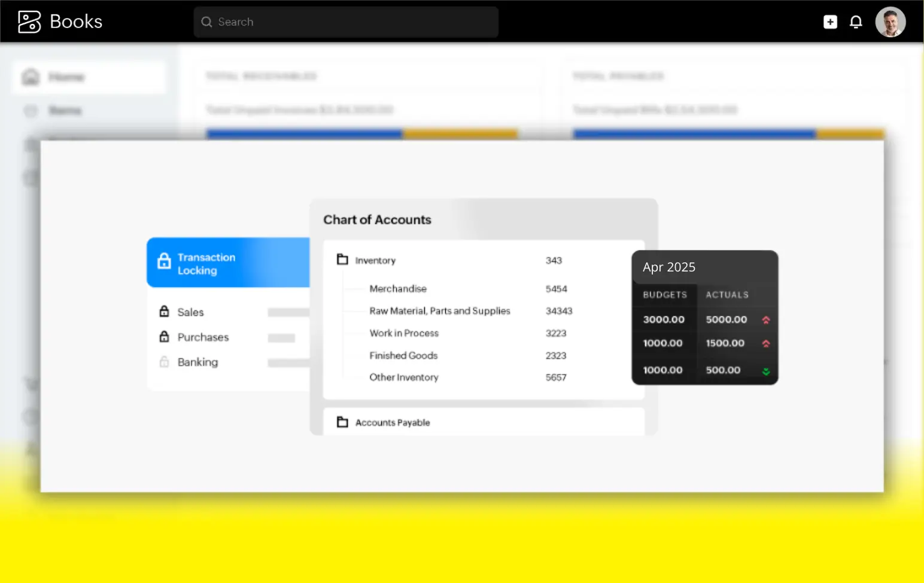The image size is (924, 583).
Task: Click the Finished Goods account
Action: point(403,355)
